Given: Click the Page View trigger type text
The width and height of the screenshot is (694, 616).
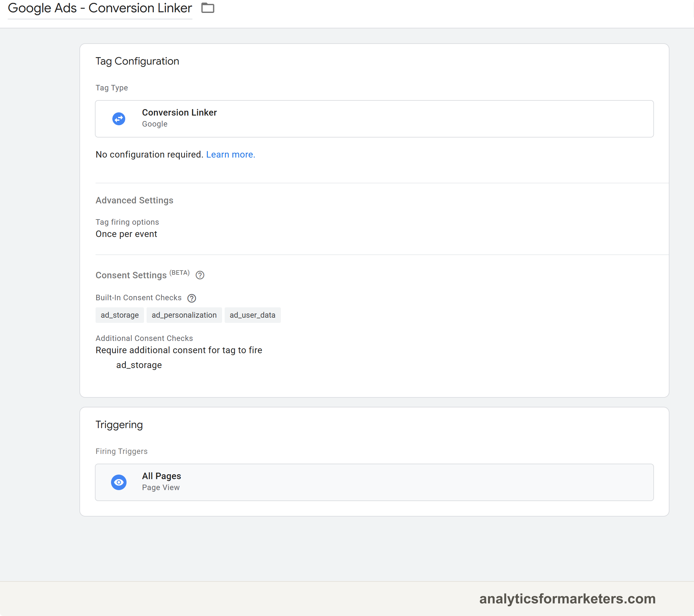Looking at the screenshot, I should pyautogui.click(x=161, y=488).
